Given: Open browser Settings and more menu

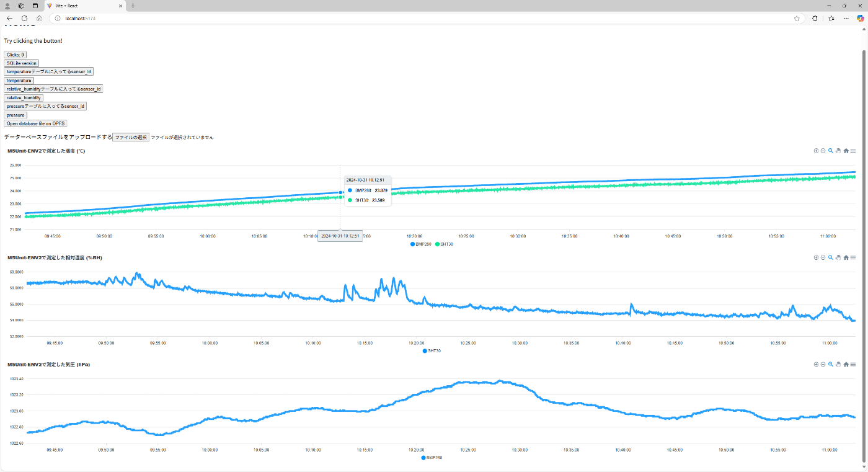Looking at the screenshot, I should coord(846,18).
